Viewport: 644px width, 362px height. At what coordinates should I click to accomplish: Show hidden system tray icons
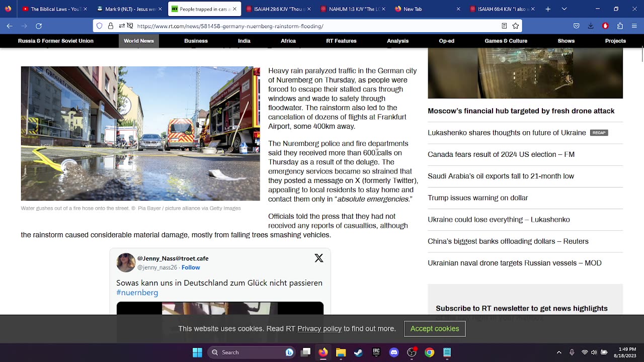click(x=558, y=352)
